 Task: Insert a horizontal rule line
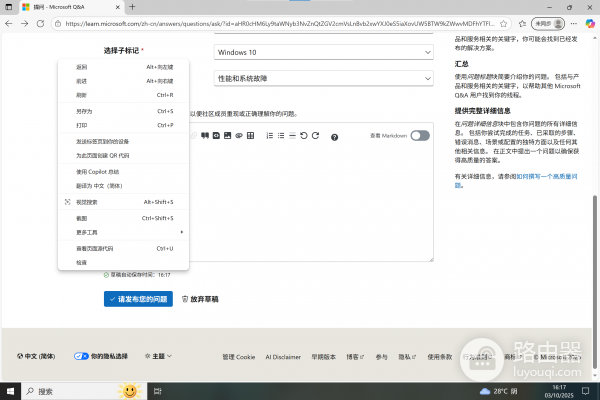(x=292, y=136)
